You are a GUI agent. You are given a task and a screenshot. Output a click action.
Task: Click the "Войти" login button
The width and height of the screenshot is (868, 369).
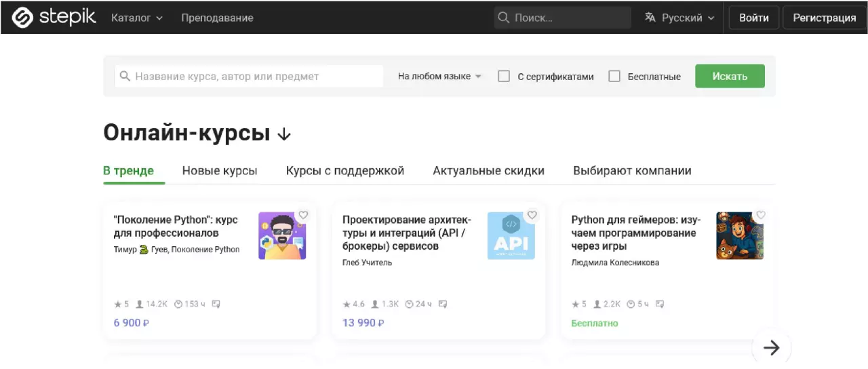tap(753, 18)
